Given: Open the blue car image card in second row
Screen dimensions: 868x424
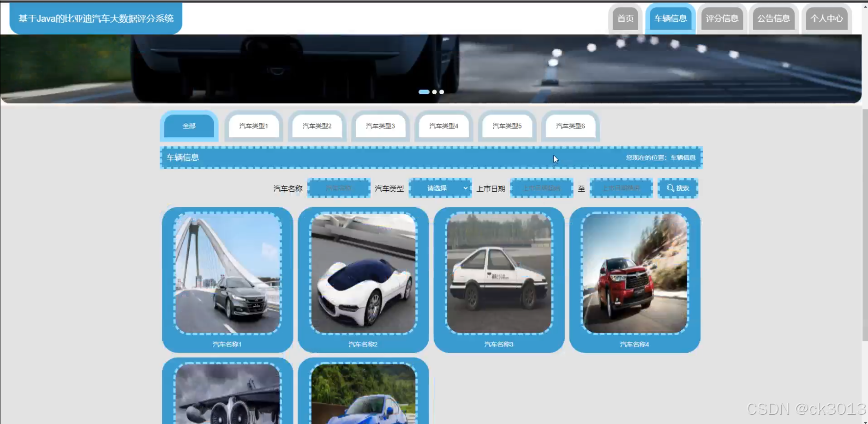Looking at the screenshot, I should coord(363,393).
